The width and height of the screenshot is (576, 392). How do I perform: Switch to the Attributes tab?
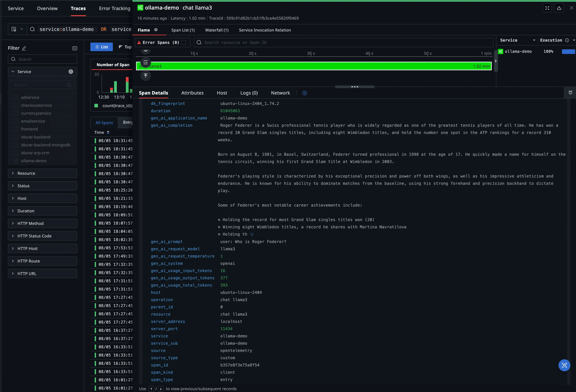click(x=192, y=93)
